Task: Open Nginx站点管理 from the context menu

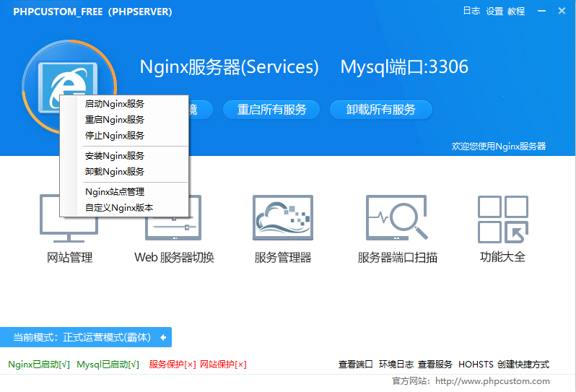Action: click(124, 192)
